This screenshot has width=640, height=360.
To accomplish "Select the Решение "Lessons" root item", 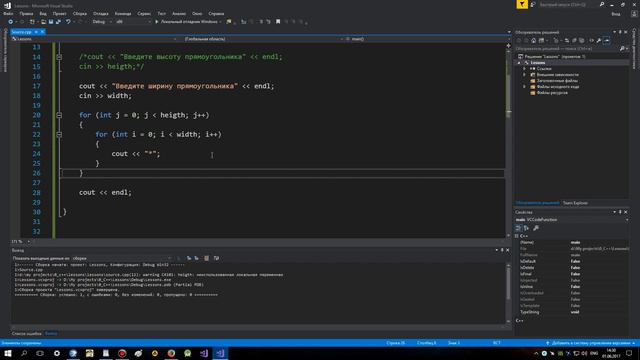I will pyautogui.click(x=555, y=57).
